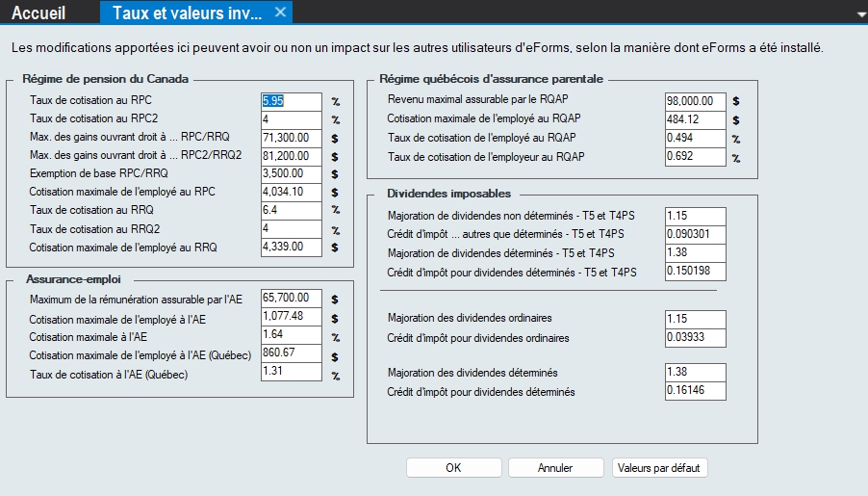Edit the Cotisation maximale à l'AE 1.64 field
This screenshot has width=868, height=496.
coord(292,335)
